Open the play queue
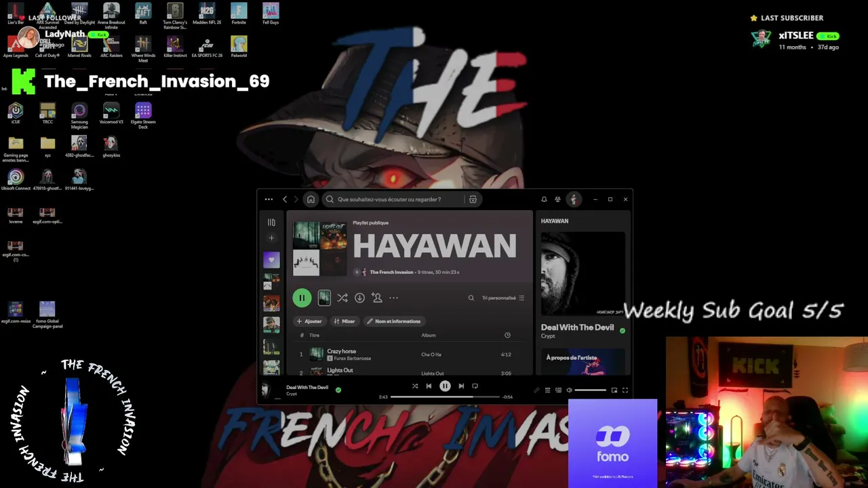868x488 pixels. click(x=547, y=390)
